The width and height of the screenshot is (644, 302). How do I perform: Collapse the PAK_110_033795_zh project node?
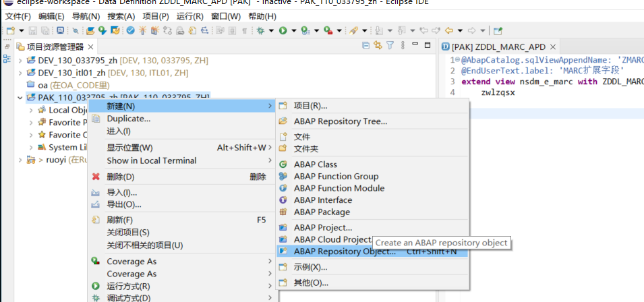coord(21,98)
